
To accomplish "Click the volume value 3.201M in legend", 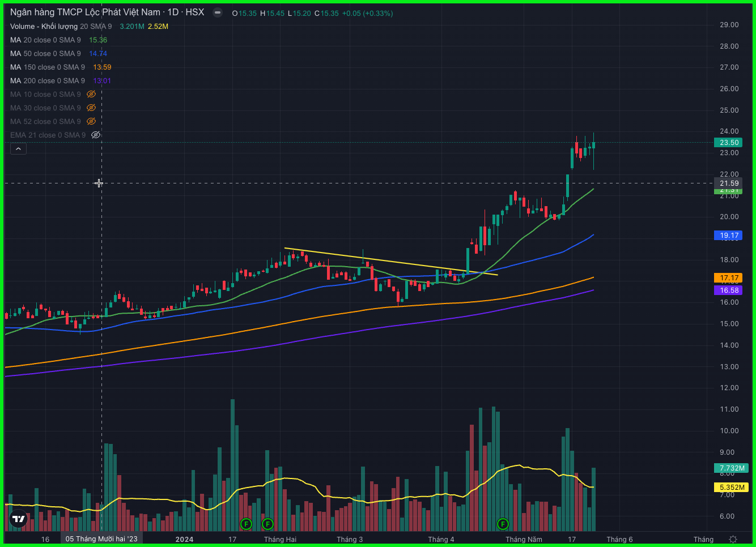I will tap(131, 26).
